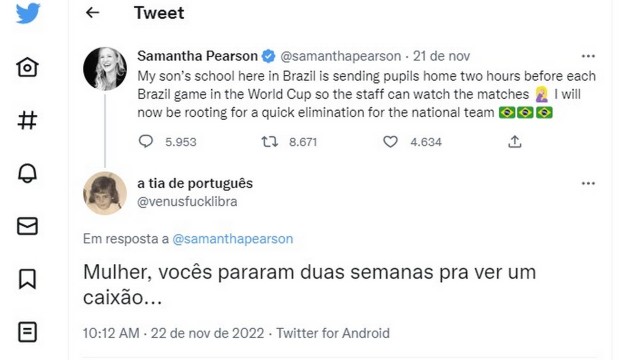Share Samantha Pearson's tweet
The width and height of the screenshot is (640, 360).
click(515, 142)
